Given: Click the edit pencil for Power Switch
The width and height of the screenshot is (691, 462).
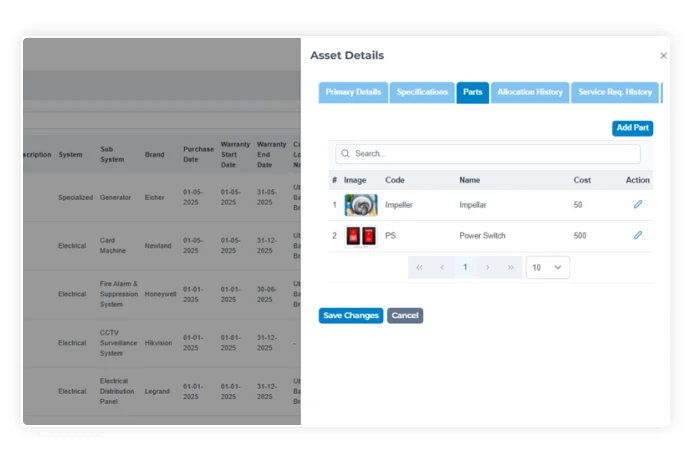Looking at the screenshot, I should click(637, 236).
